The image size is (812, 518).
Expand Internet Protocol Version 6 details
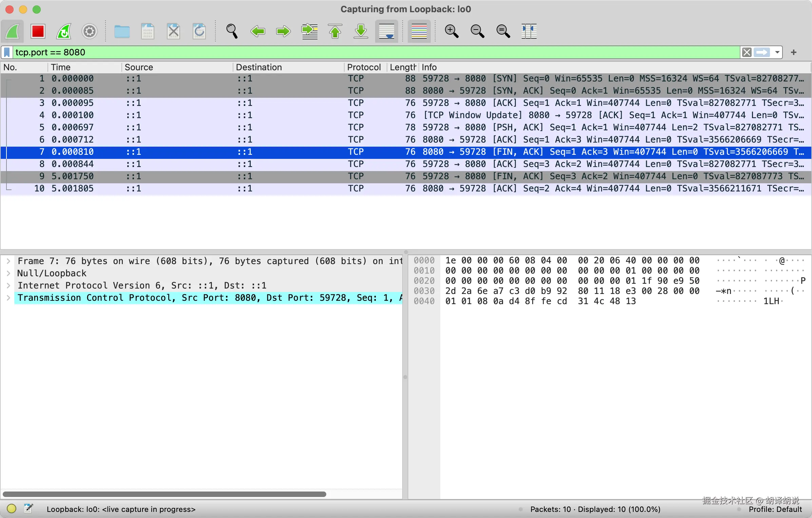coord(8,285)
